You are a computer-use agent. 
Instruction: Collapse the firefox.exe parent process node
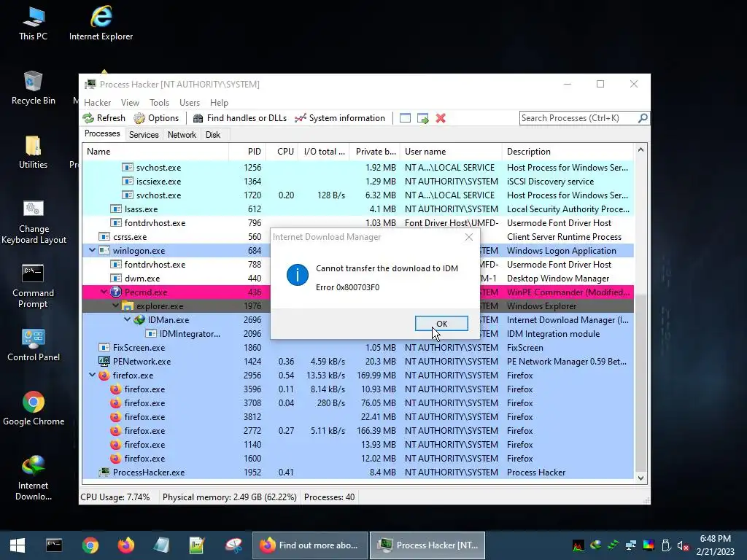coord(92,375)
